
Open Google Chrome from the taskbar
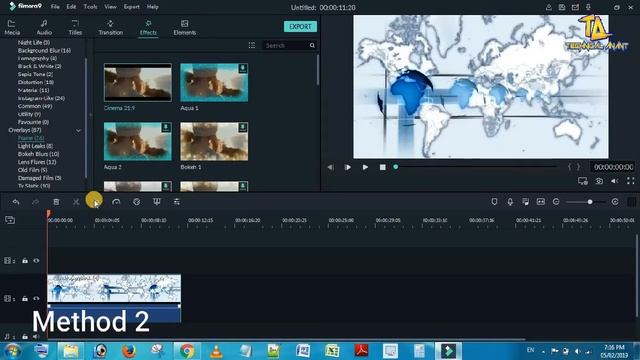(x=187, y=351)
